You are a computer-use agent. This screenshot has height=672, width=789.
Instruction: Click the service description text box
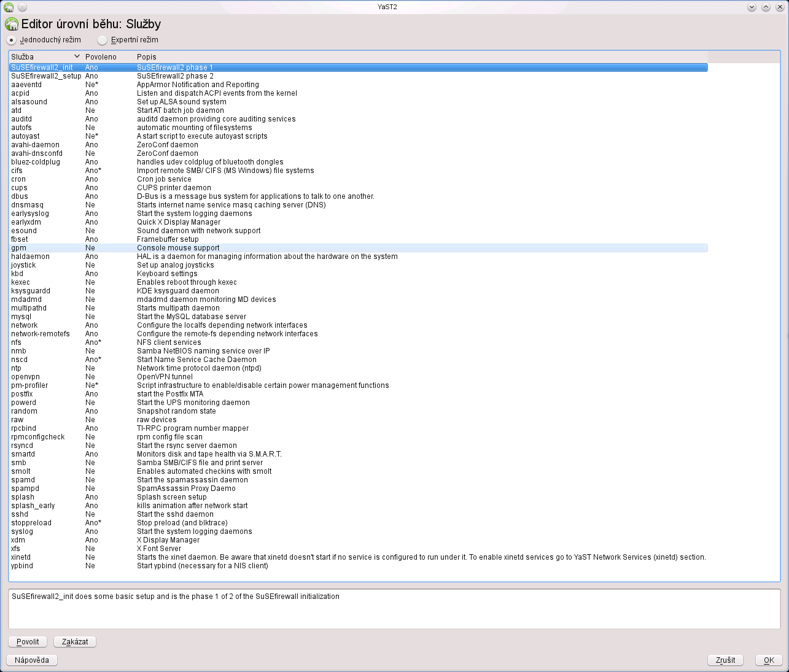point(394,609)
